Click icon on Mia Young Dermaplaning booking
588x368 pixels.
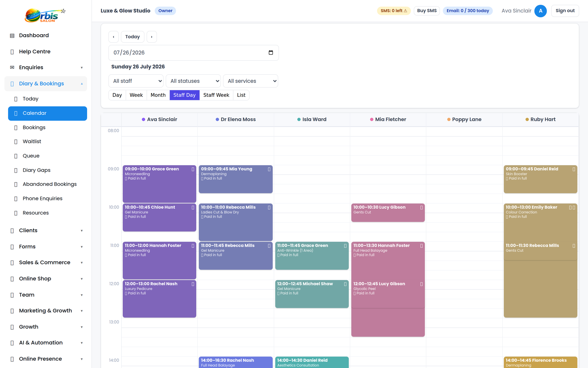(x=269, y=169)
